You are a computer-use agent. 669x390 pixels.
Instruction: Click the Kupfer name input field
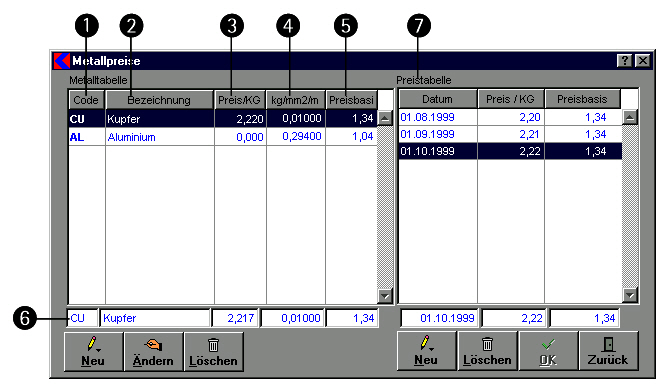tap(155, 318)
